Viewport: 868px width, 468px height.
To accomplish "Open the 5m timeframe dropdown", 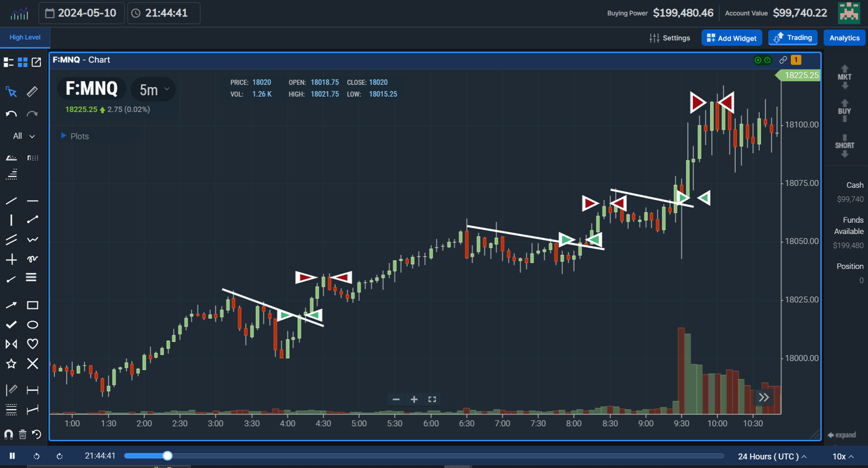I will (153, 89).
